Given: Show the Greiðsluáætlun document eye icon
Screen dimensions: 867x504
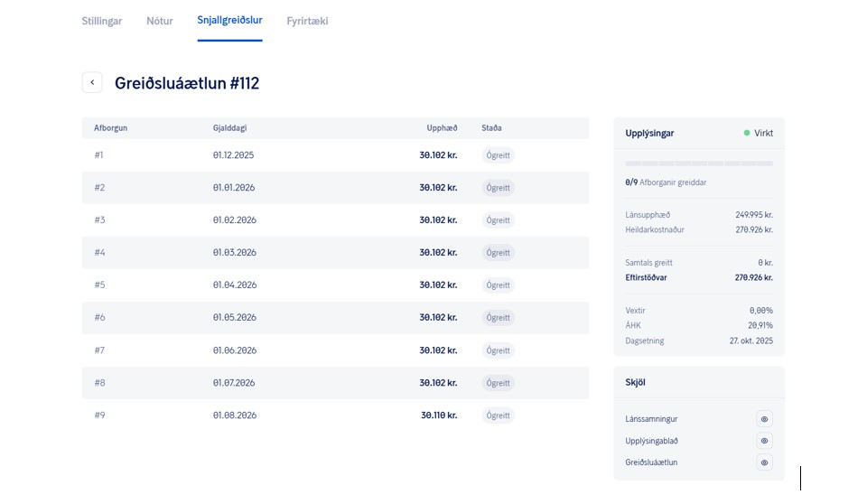Looking at the screenshot, I should coord(764,462).
